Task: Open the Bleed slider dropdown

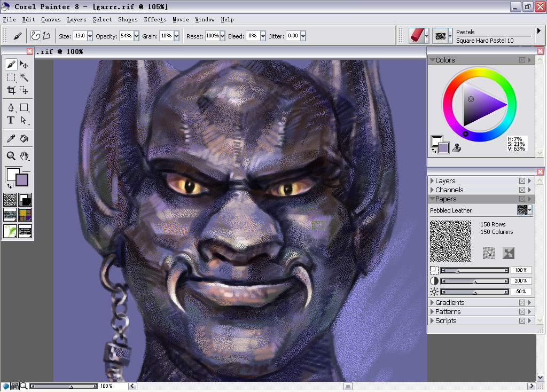Action: point(263,36)
